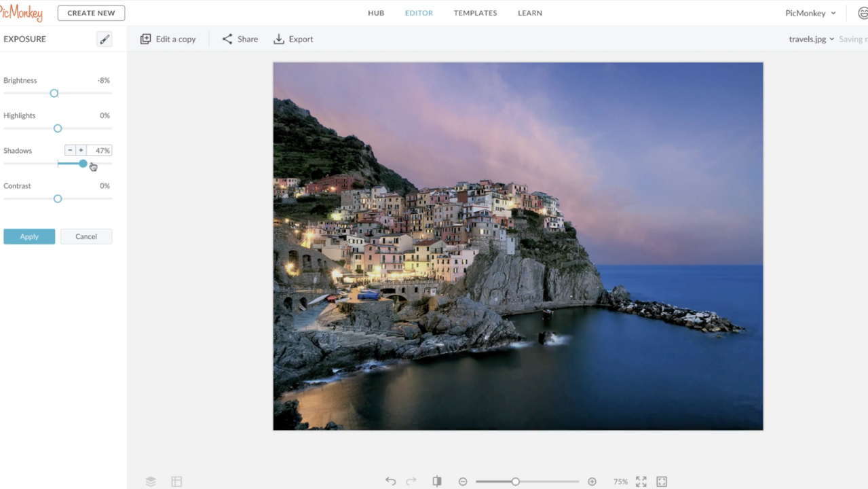Open the PicMonkey account dropdown

pos(810,13)
